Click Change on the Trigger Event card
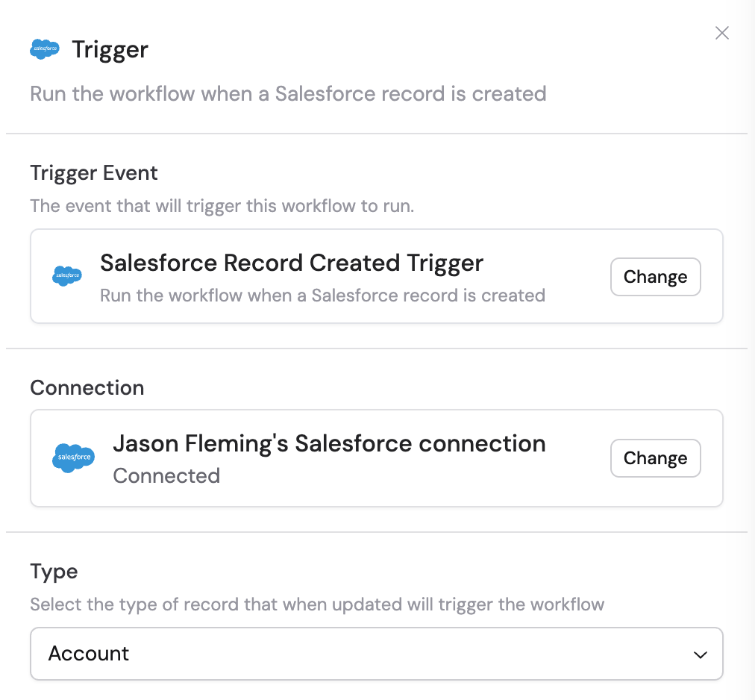Viewport: 755px width, 700px height. 655,276
